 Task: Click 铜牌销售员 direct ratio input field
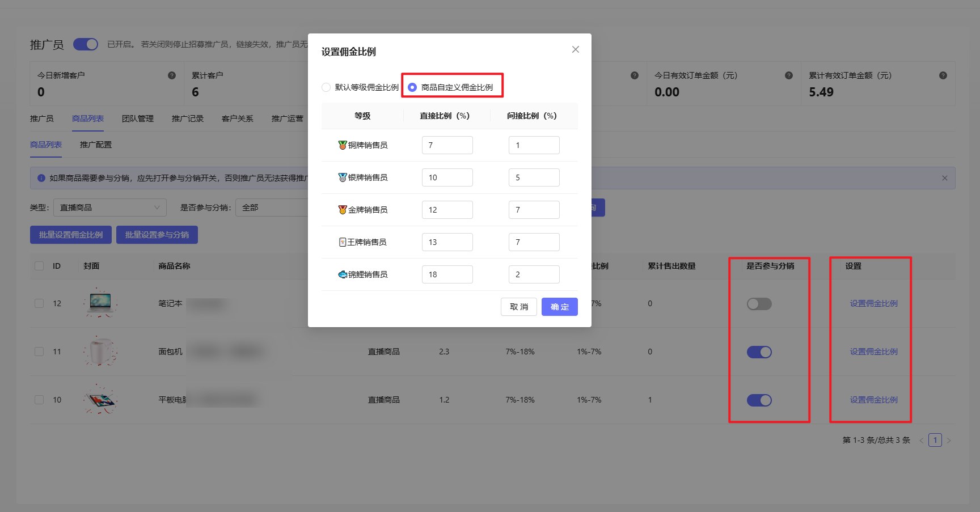[447, 145]
